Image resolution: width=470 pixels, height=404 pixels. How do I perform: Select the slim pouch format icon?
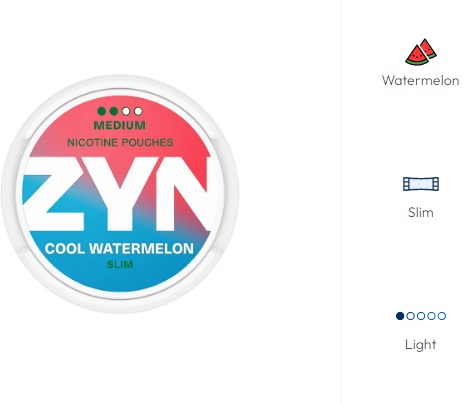pos(421,184)
